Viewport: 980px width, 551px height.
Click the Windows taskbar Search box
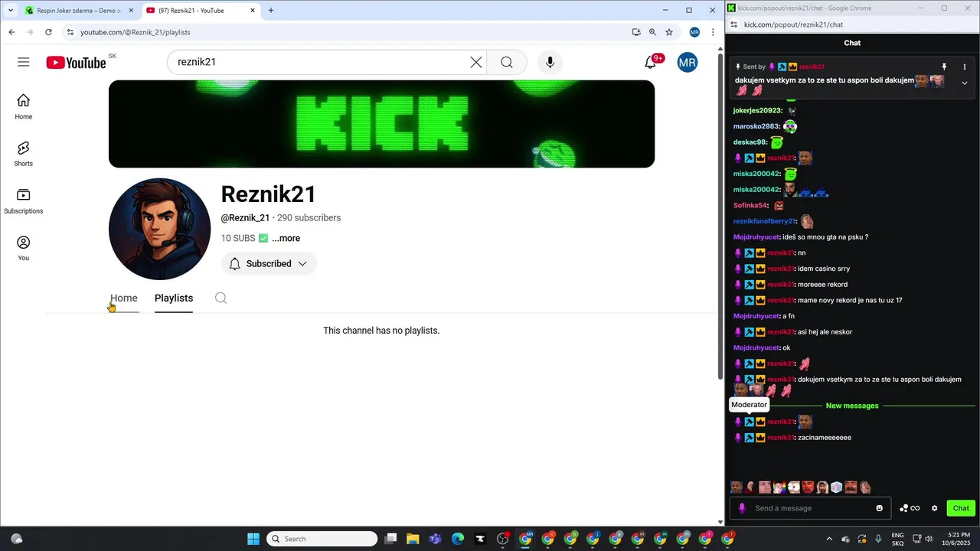tap(322, 539)
